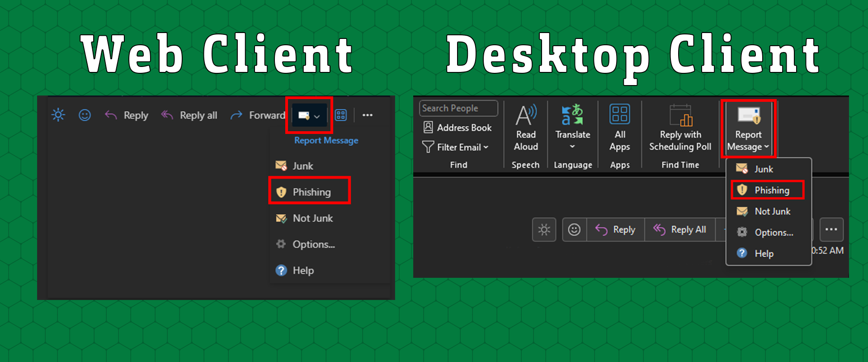Viewport: 868px width, 362px height.
Task: Open Options... in Desktop Client dropdown
Action: 769,233
